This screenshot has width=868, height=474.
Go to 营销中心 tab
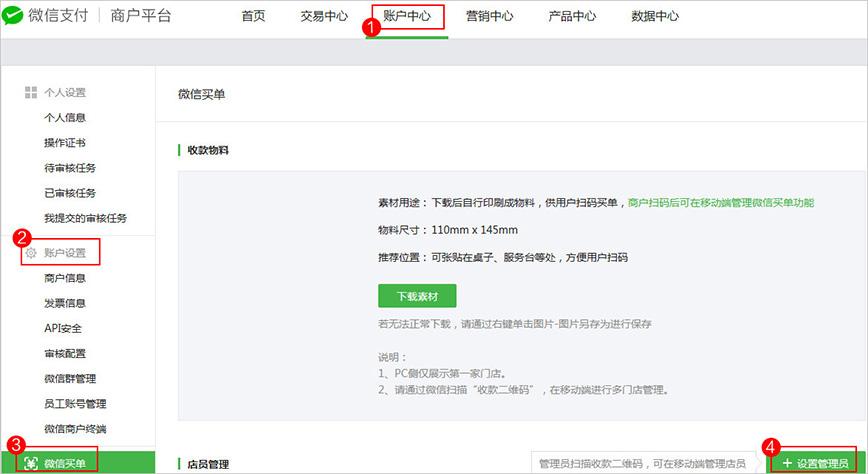(x=490, y=16)
